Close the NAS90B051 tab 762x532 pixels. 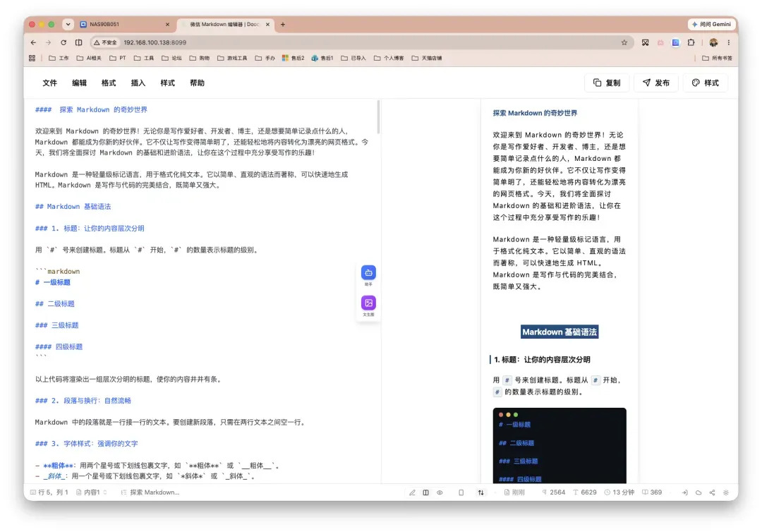click(x=168, y=24)
